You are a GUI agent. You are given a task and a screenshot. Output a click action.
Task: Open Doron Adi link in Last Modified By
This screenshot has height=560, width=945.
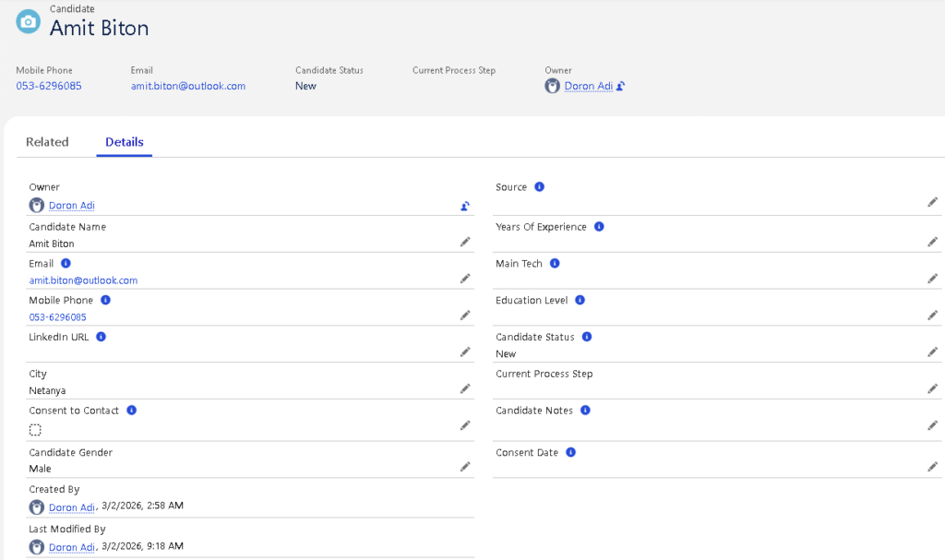(x=71, y=547)
